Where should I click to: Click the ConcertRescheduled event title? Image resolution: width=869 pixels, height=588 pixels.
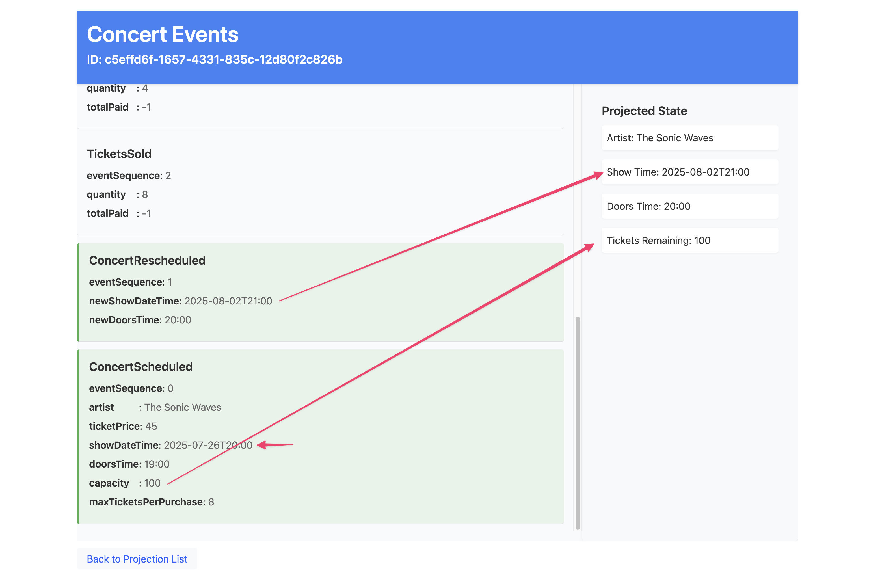[147, 260]
